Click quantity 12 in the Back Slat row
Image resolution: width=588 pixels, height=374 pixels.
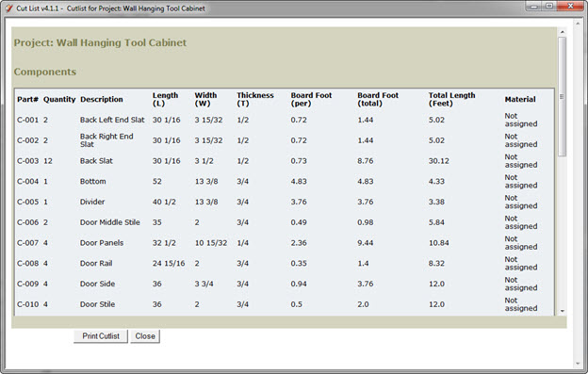pyautogui.click(x=48, y=161)
